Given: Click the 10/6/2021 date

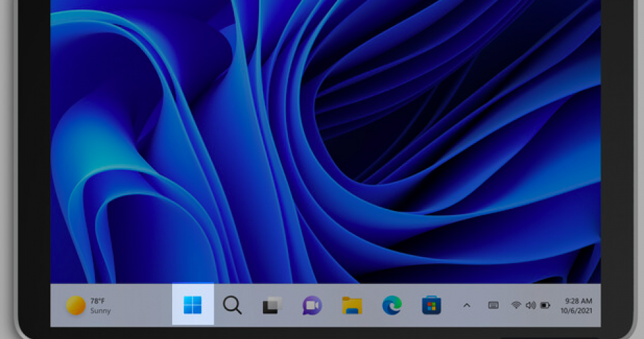Looking at the screenshot, I should coord(576,311).
